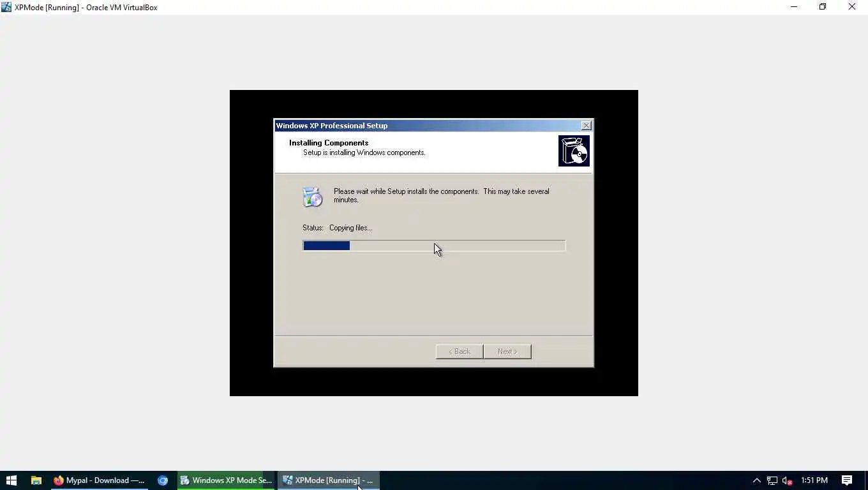Open the Action Center notifications icon
Image resolution: width=868 pixels, height=490 pixels.
point(847,480)
